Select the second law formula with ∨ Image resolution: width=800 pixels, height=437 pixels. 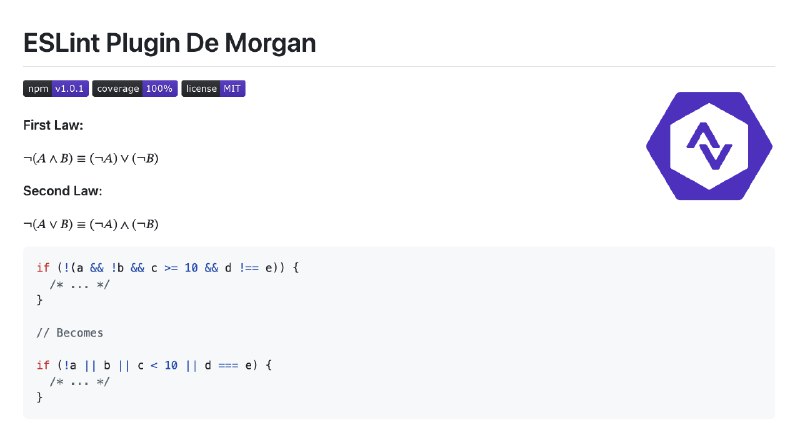[x=91, y=224]
